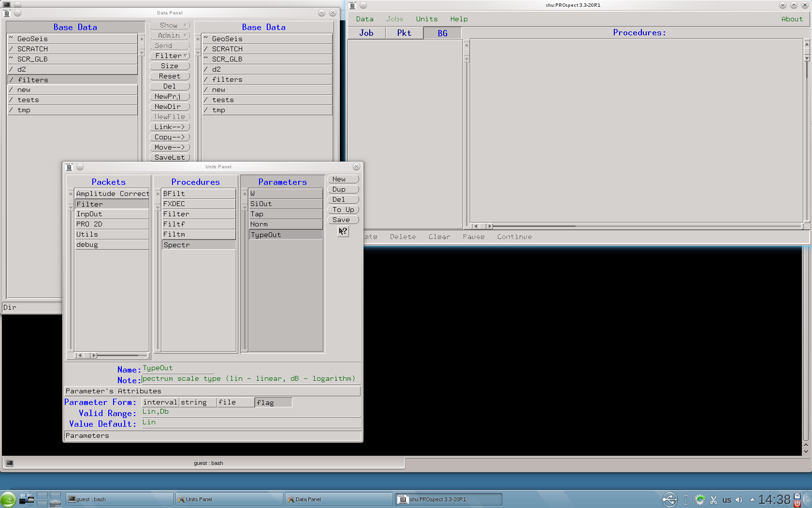Open the Units menu
The width and height of the screenshot is (812, 508).
pyautogui.click(x=426, y=19)
